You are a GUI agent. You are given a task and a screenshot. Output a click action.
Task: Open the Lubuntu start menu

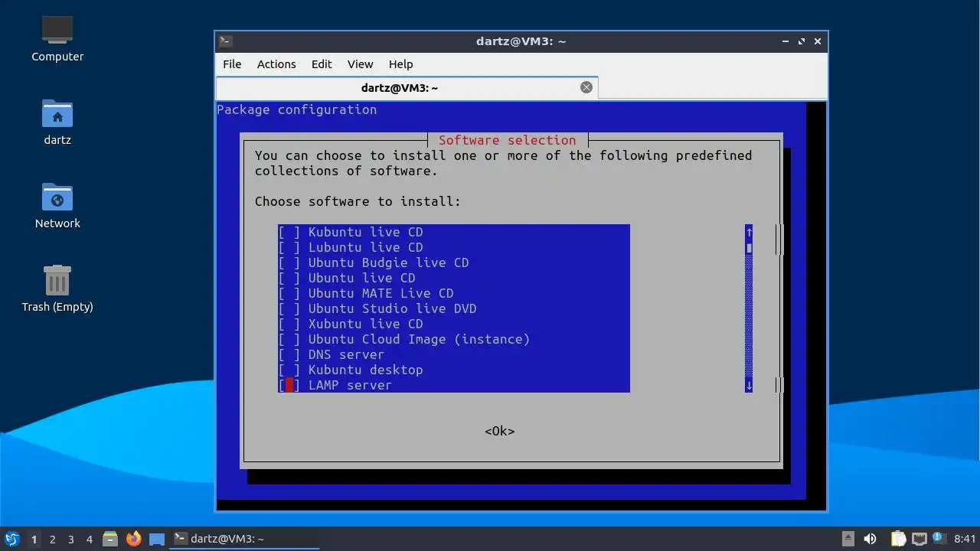tap(11, 539)
